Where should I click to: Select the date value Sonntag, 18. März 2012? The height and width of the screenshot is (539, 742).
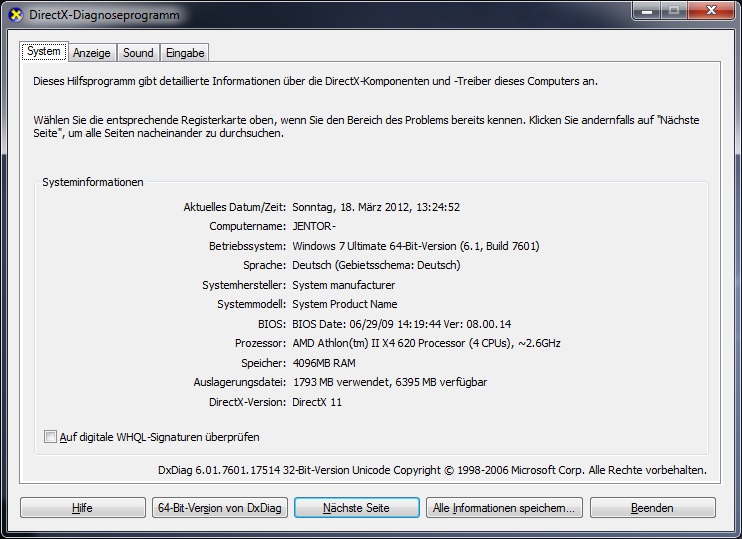(376, 207)
